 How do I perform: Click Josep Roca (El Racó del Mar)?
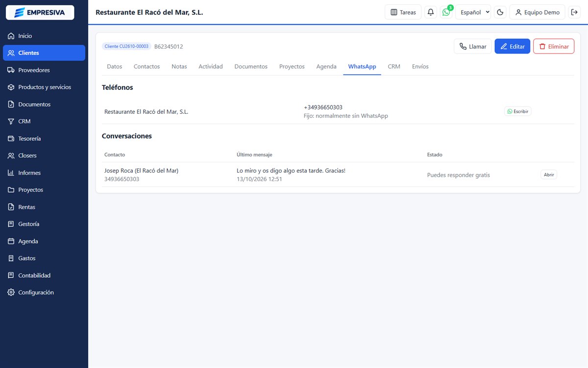141,171
